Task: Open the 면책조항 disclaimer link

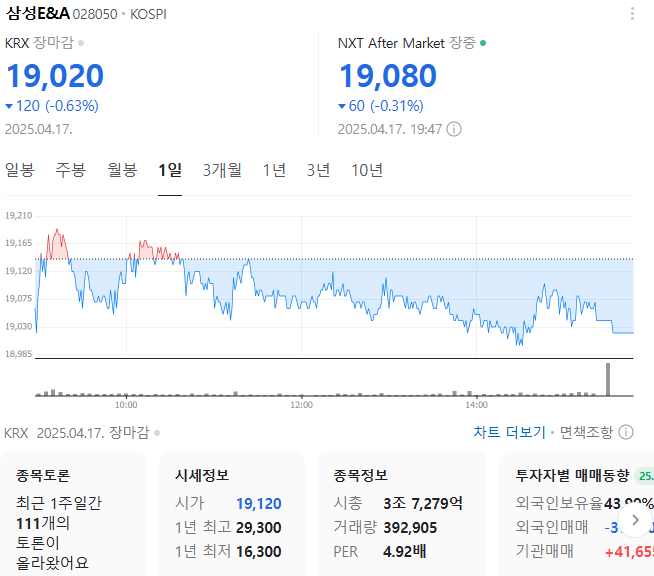Action: 586,432
